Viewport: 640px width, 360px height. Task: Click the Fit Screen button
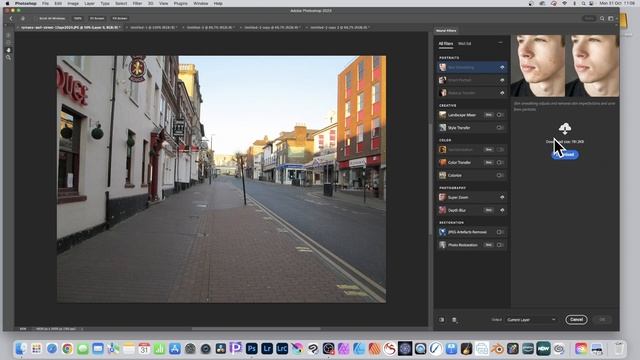click(97, 18)
